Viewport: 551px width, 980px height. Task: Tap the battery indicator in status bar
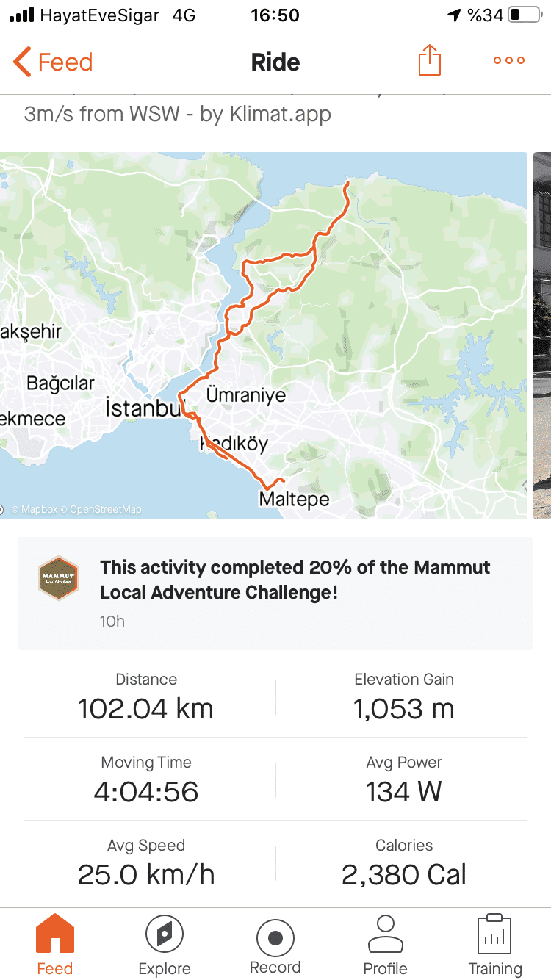tap(524, 15)
